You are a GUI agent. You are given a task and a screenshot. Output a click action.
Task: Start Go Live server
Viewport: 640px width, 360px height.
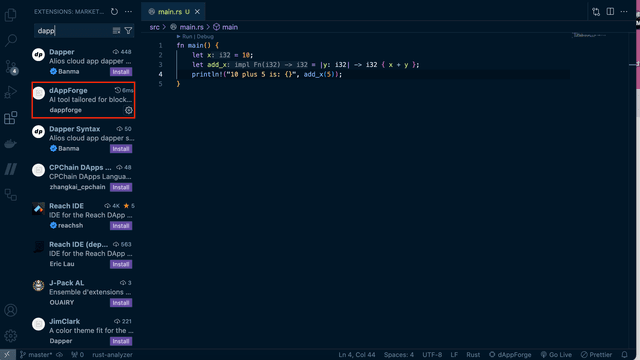point(556,355)
